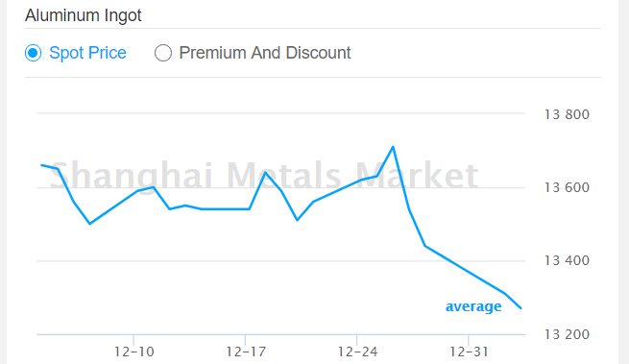629x364 pixels.
Task: Select the Premium And Discount radio button
Action: tap(163, 53)
